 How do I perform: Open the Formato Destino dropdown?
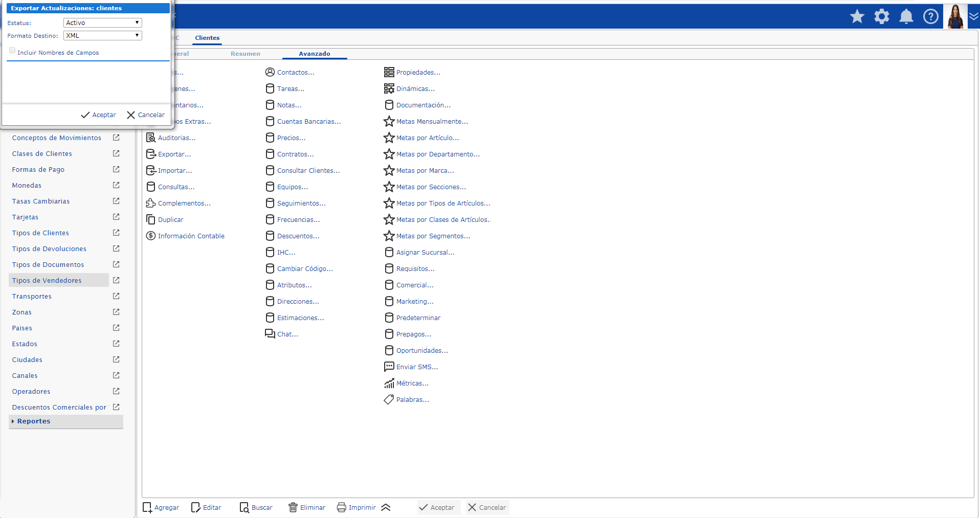(x=103, y=35)
